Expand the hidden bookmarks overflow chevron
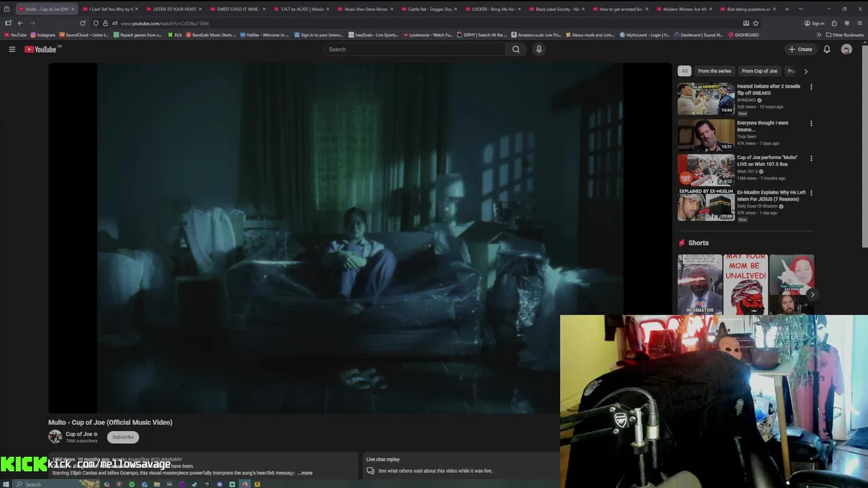 click(x=818, y=35)
